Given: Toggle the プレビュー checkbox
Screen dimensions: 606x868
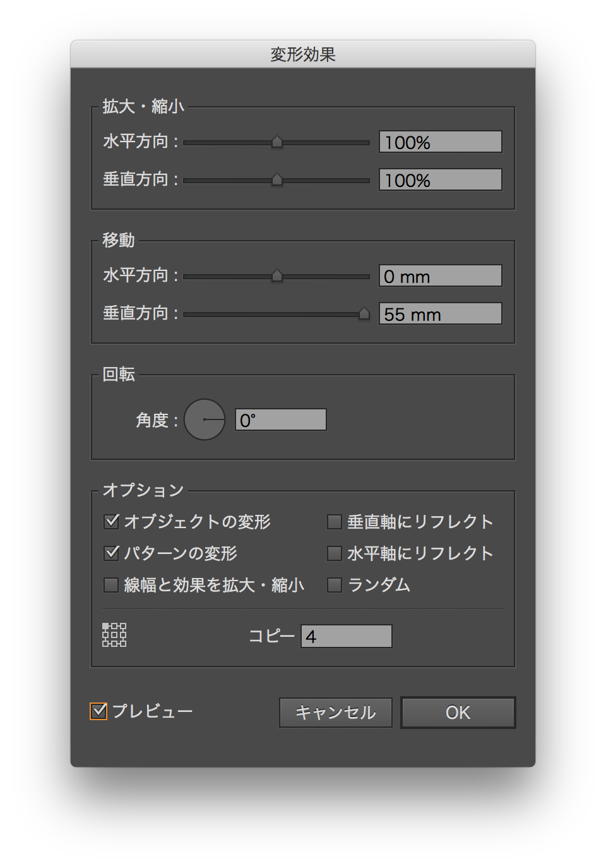Looking at the screenshot, I should tap(98, 711).
